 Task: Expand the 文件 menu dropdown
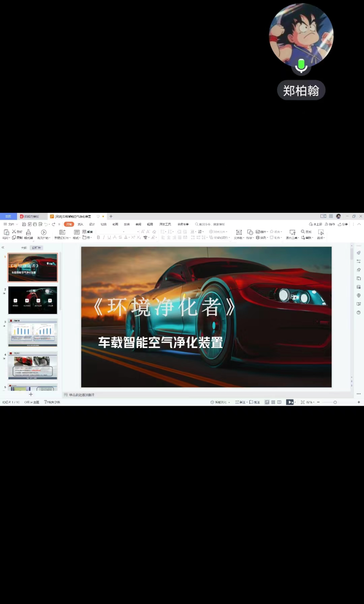(11, 224)
